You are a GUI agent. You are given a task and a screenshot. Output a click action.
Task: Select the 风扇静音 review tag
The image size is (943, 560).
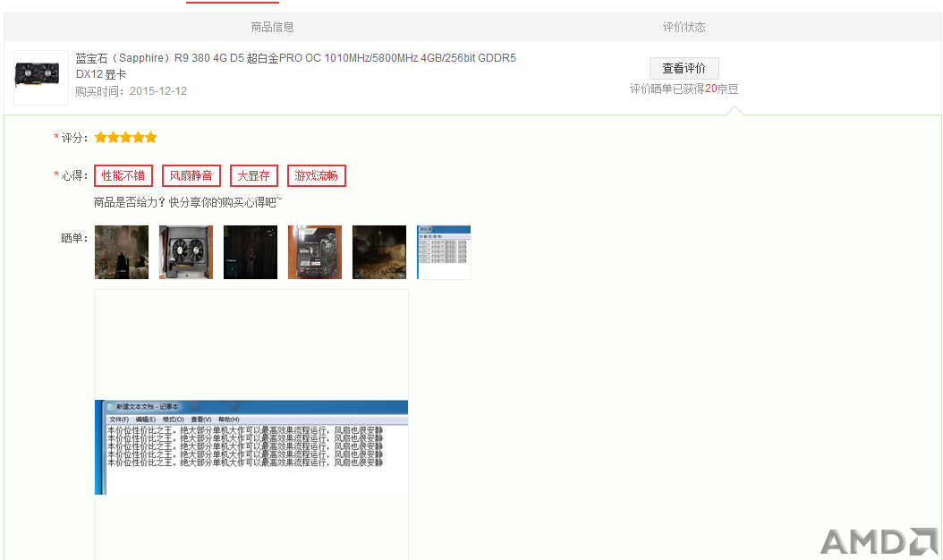pyautogui.click(x=191, y=175)
